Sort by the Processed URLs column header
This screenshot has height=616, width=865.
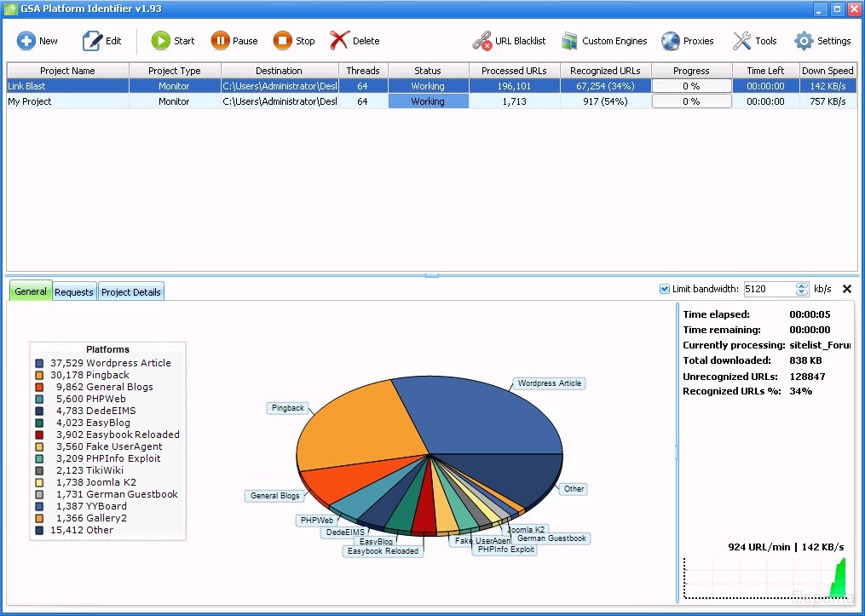[x=514, y=71]
